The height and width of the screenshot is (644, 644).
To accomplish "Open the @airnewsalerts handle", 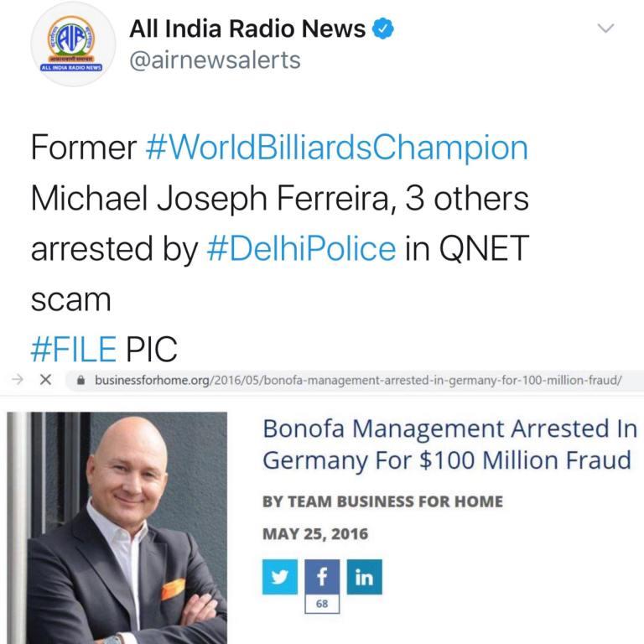I will click(215, 60).
